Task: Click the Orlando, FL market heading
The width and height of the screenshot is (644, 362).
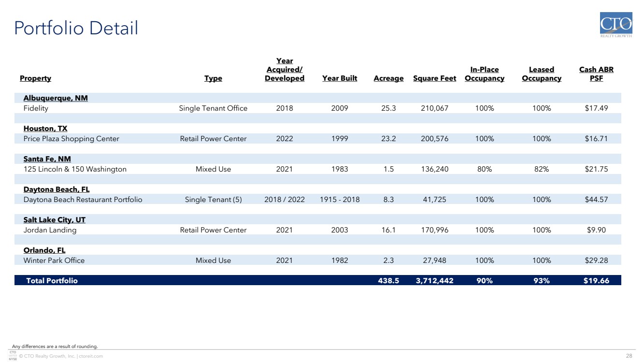Action: [44, 250]
